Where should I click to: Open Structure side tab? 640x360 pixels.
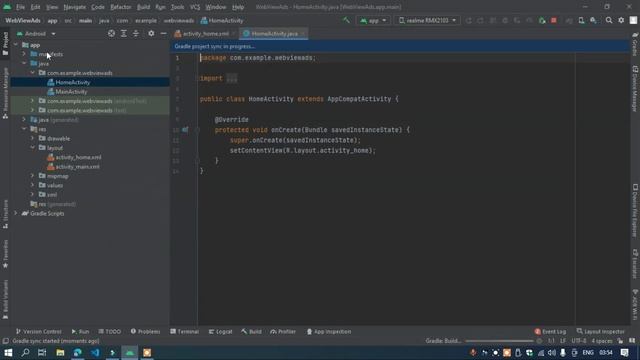click(x=5, y=214)
